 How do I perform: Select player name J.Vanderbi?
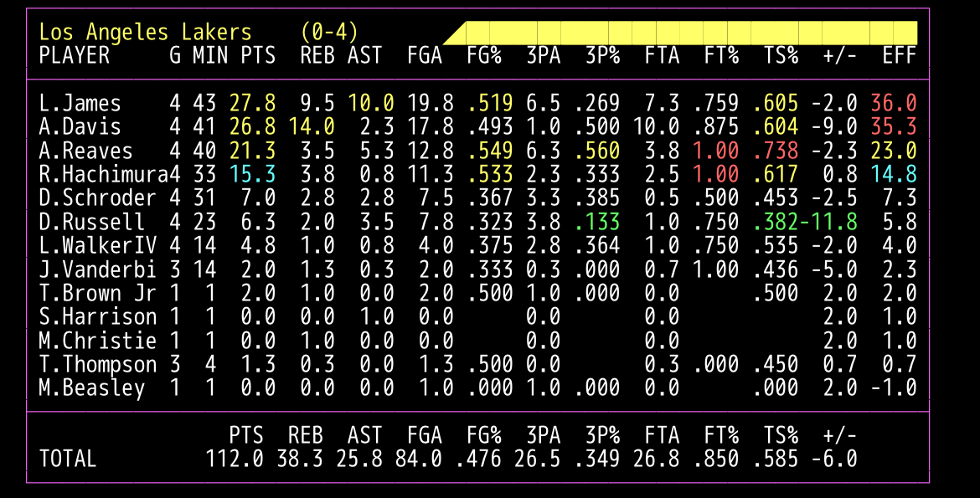tap(97, 269)
